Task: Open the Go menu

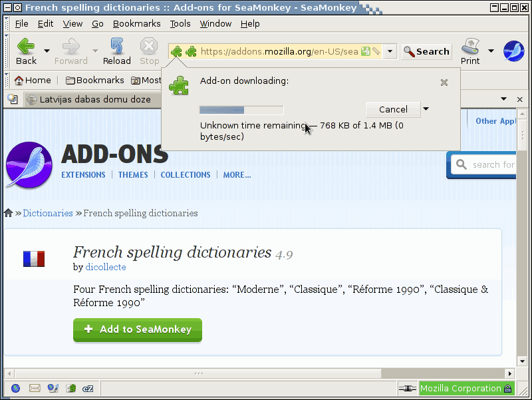Action: coord(97,24)
